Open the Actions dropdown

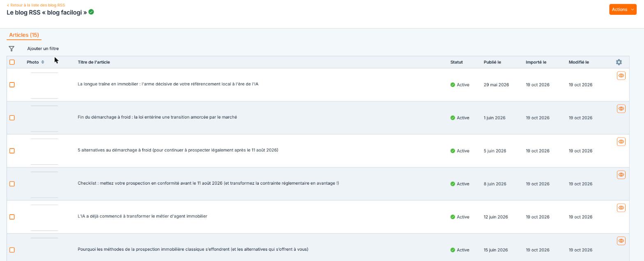pyautogui.click(x=623, y=9)
